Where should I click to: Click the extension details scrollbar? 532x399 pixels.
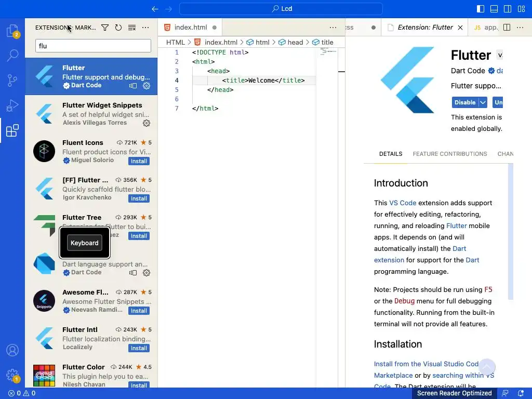pyautogui.click(x=511, y=232)
